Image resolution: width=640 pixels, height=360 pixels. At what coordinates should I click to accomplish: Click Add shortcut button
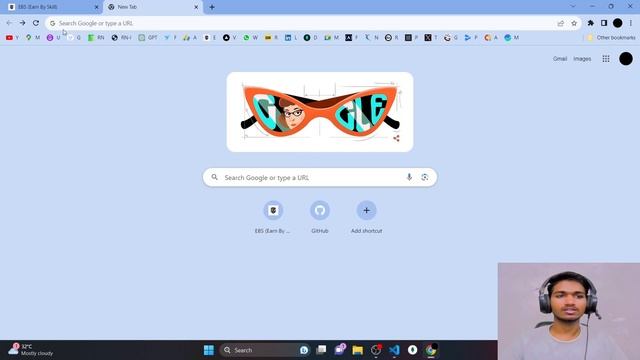coord(367,217)
